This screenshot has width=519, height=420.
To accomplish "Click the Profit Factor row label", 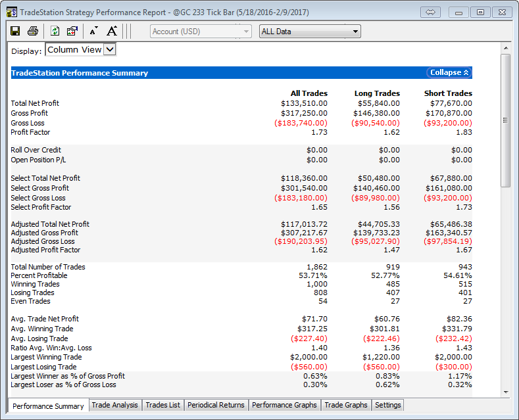I will [30, 132].
